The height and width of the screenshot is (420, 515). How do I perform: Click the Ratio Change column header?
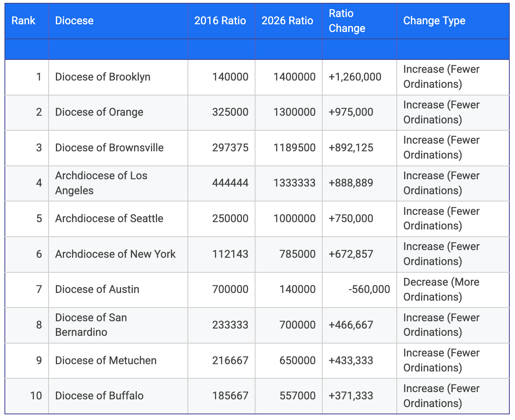pos(360,21)
